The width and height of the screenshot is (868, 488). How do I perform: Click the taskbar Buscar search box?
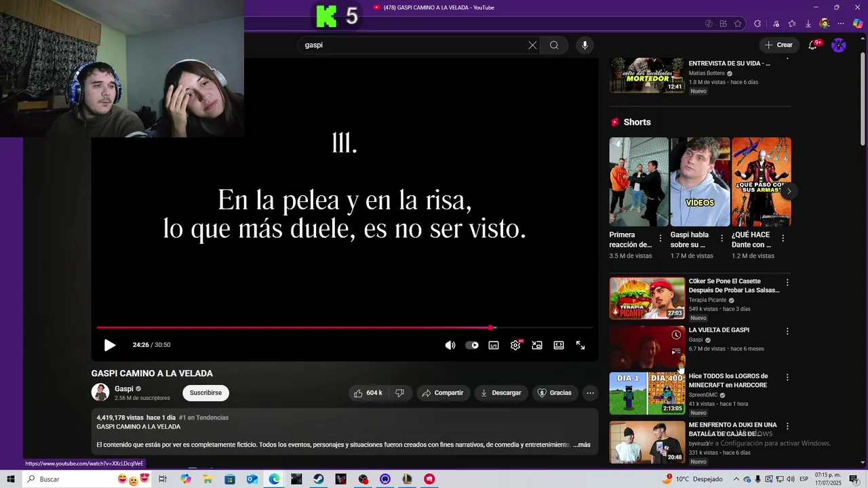click(88, 479)
